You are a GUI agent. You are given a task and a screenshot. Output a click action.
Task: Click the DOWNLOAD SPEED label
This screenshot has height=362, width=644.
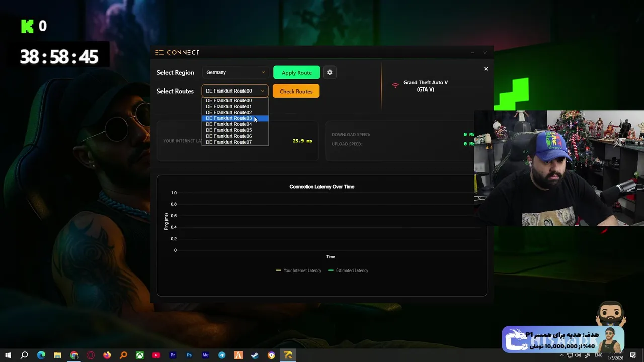351,135
